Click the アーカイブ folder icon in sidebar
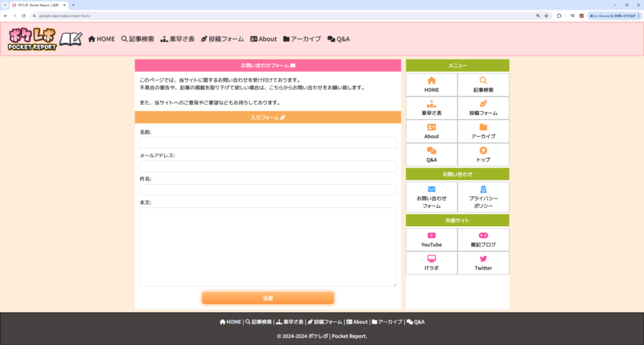This screenshot has height=345, width=644. [483, 127]
